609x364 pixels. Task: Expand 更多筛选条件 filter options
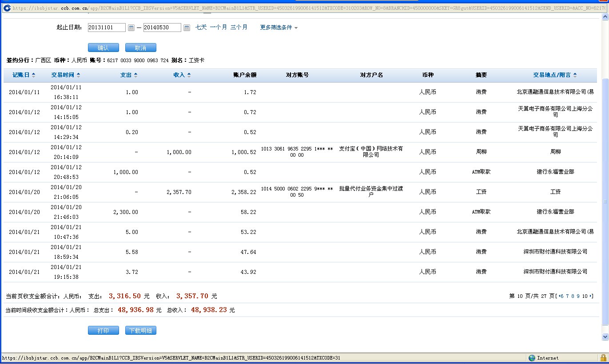(279, 28)
